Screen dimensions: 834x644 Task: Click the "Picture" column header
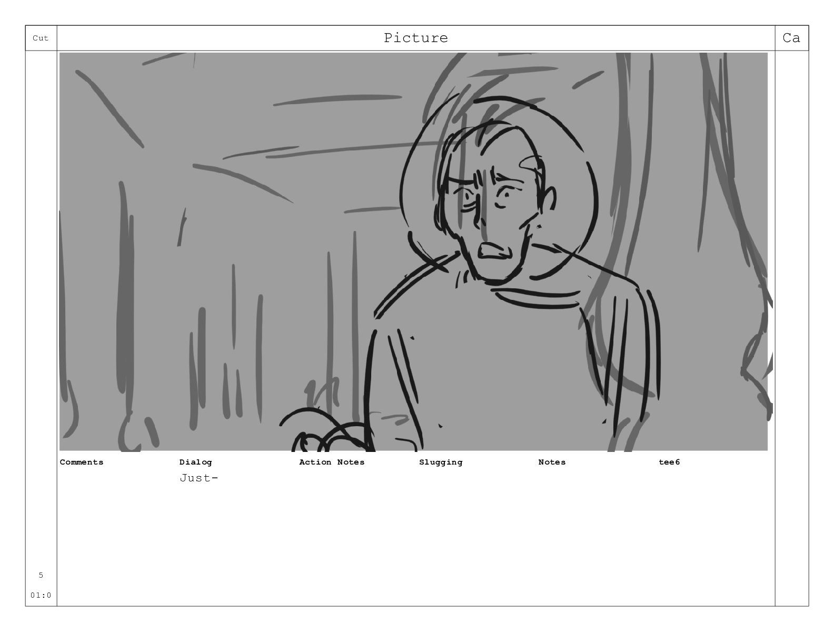(x=415, y=38)
